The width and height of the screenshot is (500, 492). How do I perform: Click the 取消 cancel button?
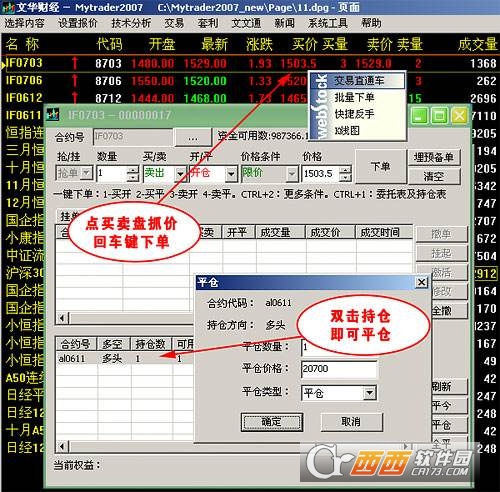[351, 422]
